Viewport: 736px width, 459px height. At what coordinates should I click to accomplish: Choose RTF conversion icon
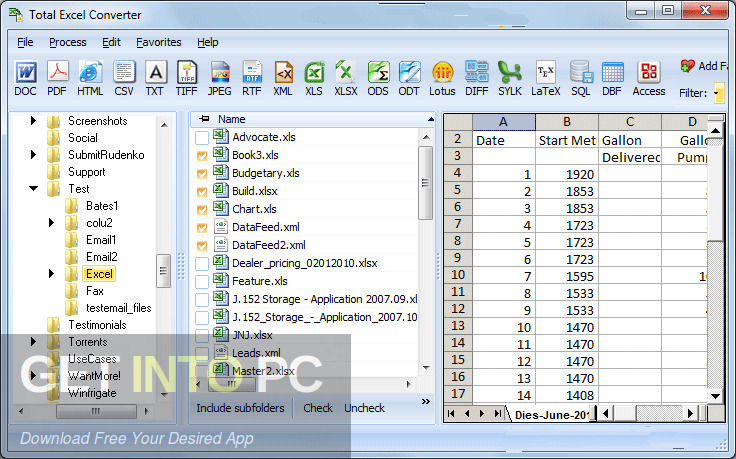(252, 78)
